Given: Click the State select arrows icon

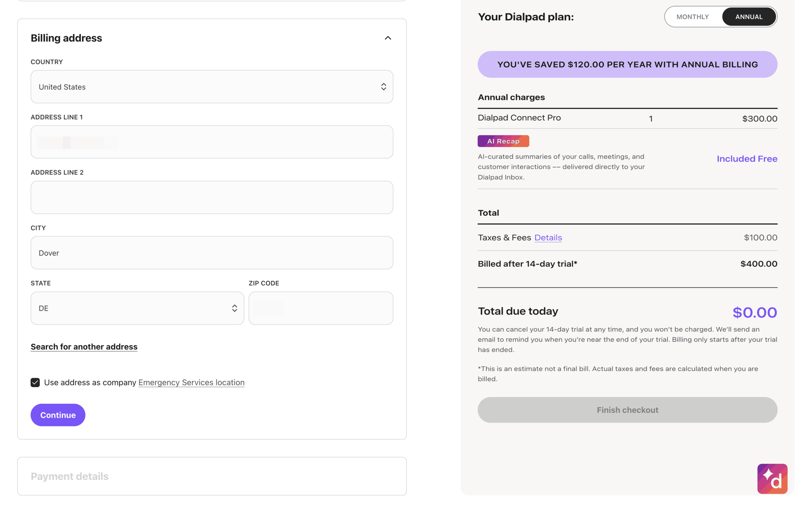Looking at the screenshot, I should point(234,308).
